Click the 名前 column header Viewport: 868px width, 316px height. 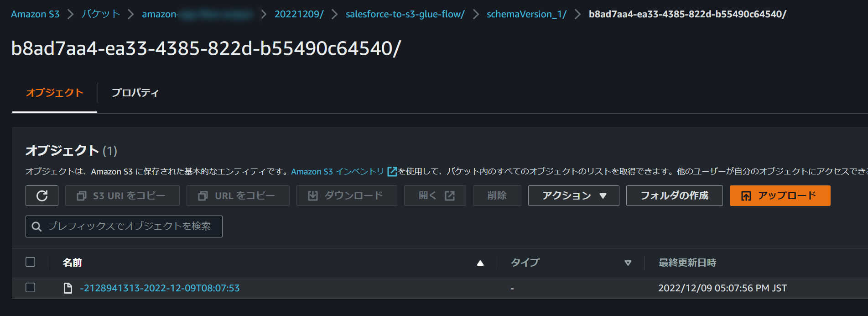[x=72, y=263]
